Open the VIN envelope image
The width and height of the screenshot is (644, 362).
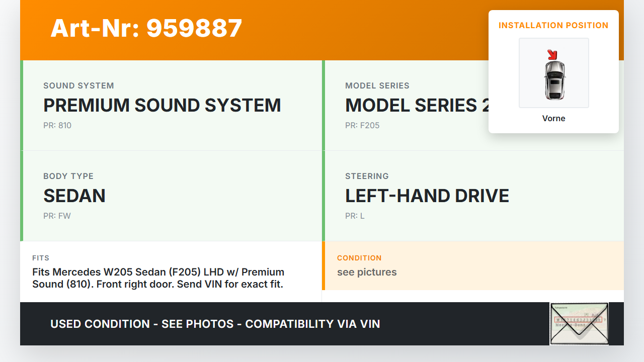pyautogui.click(x=579, y=323)
